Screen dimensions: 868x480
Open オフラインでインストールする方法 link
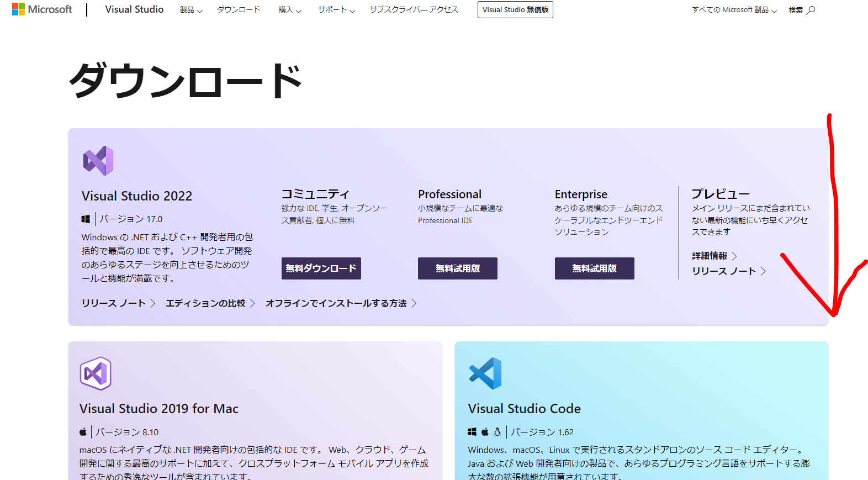click(341, 303)
